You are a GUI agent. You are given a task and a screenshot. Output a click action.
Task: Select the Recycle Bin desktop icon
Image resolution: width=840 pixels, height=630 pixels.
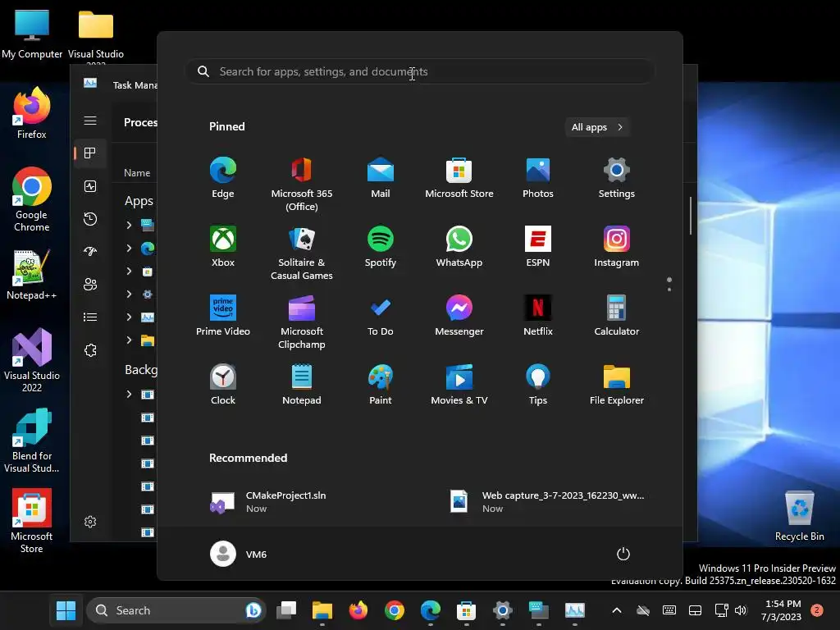799,516
